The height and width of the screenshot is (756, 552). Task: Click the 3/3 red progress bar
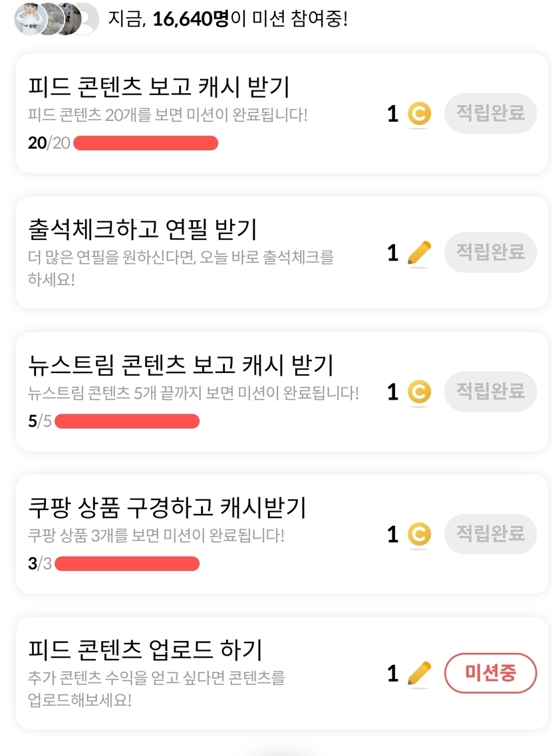(126, 564)
